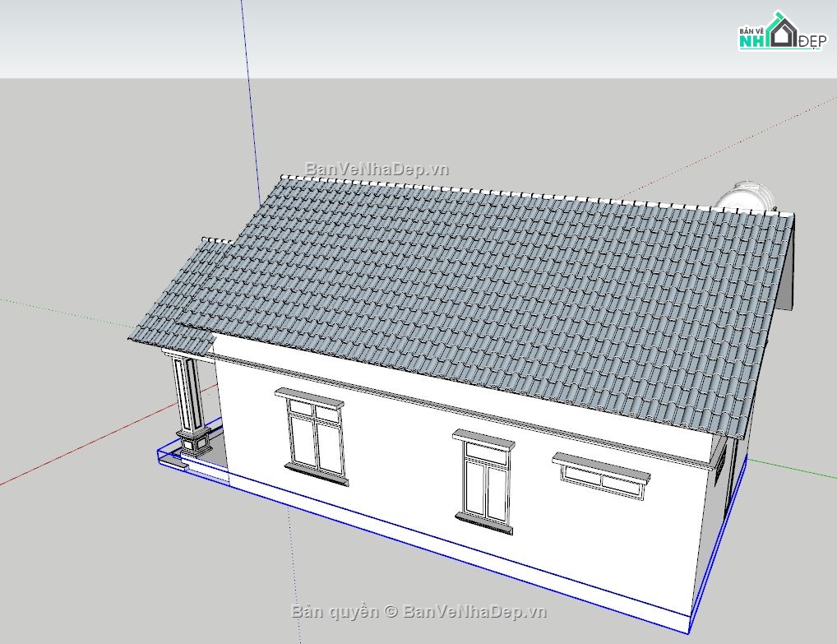Click the awning above the left window

point(309,397)
